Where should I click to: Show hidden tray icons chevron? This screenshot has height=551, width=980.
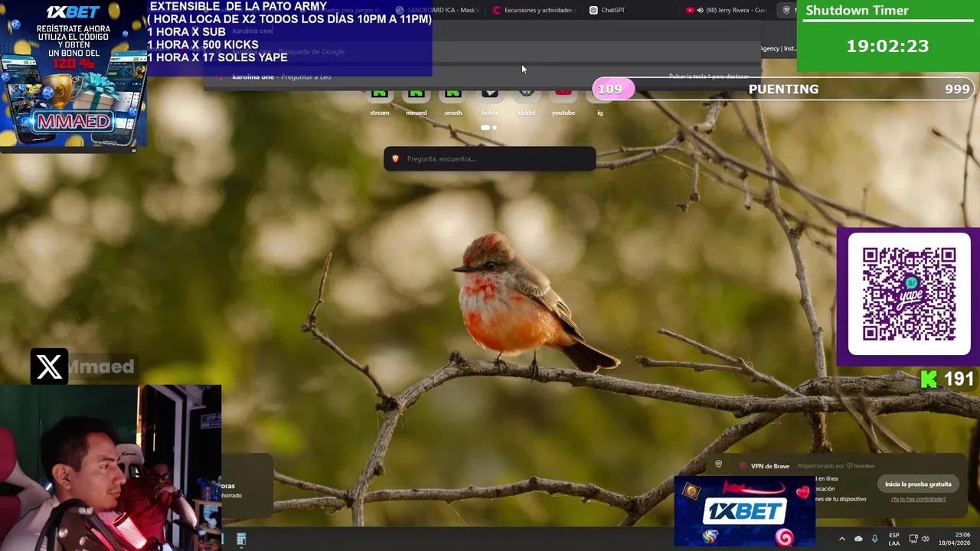tap(842, 539)
